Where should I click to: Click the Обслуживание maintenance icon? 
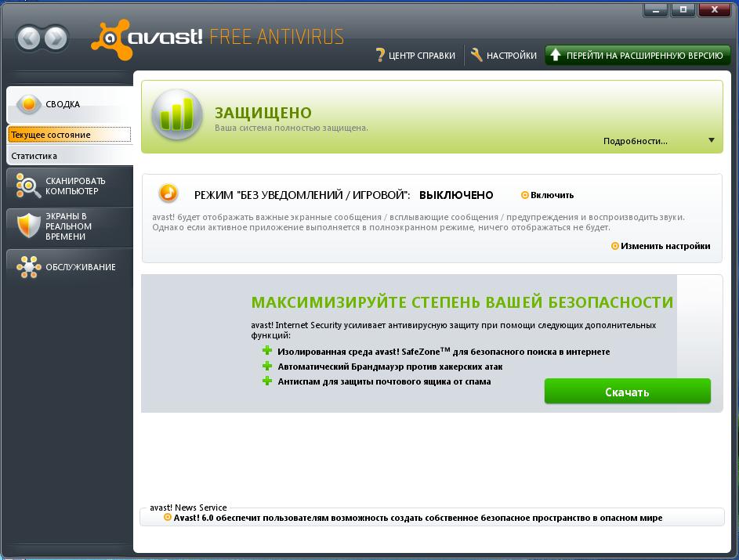point(28,267)
